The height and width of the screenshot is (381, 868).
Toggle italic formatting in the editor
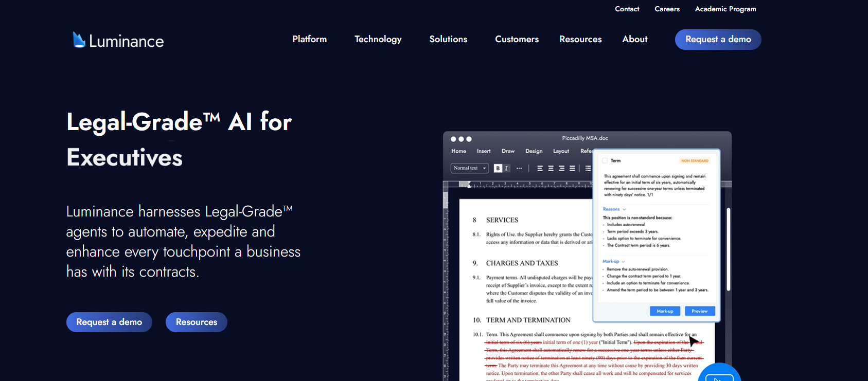pyautogui.click(x=506, y=168)
